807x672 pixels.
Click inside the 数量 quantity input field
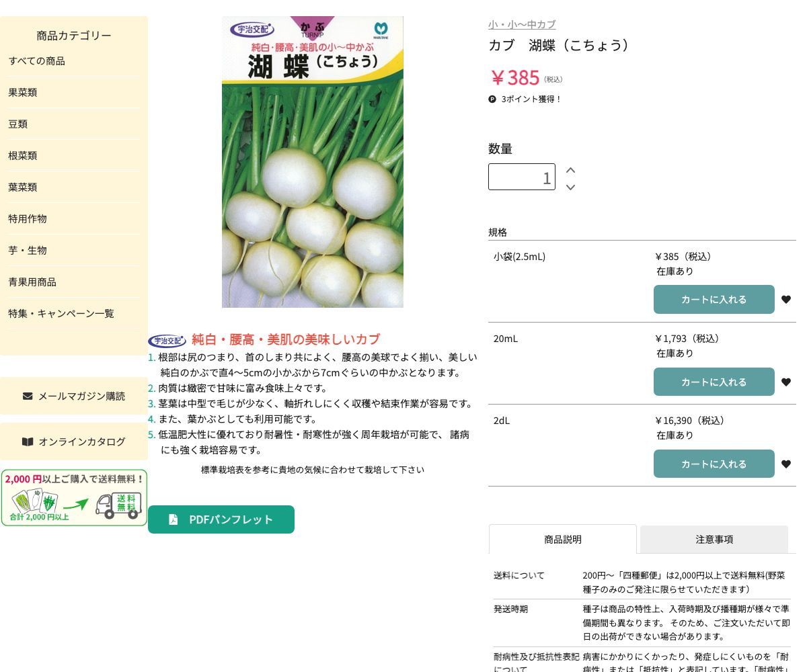522,177
